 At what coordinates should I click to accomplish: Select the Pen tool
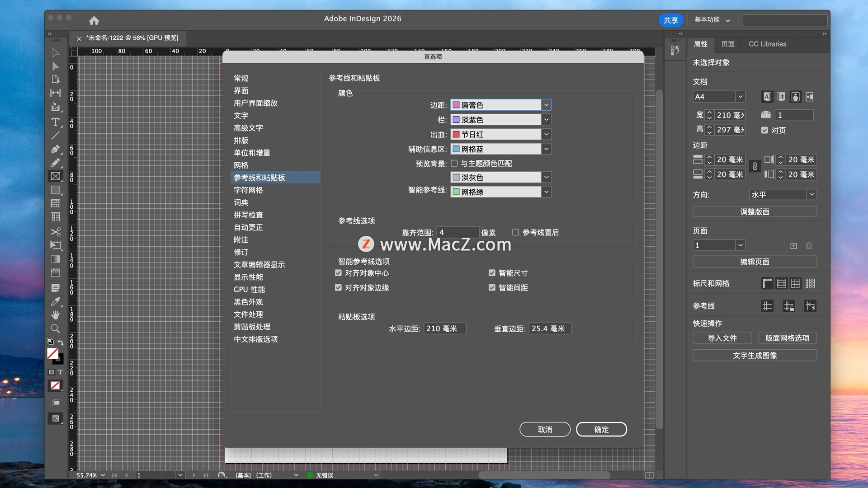tap(55, 149)
